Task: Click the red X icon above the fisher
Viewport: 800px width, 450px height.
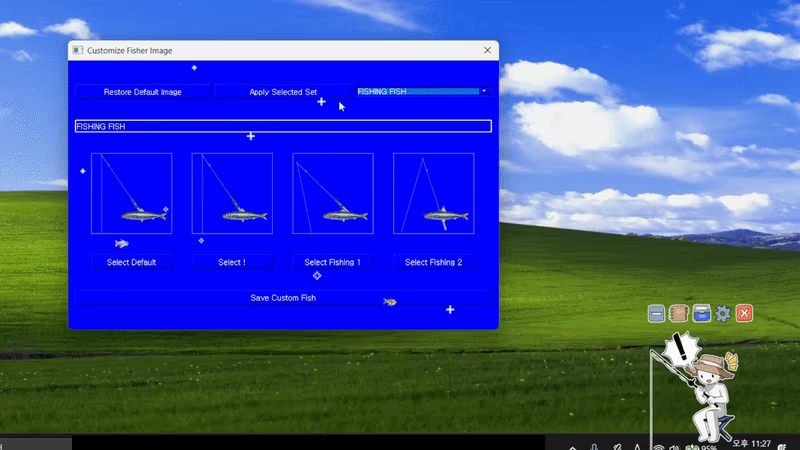Action: click(744, 313)
